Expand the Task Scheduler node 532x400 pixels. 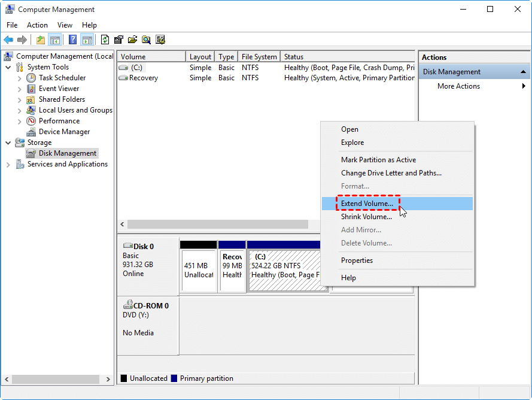pos(19,78)
